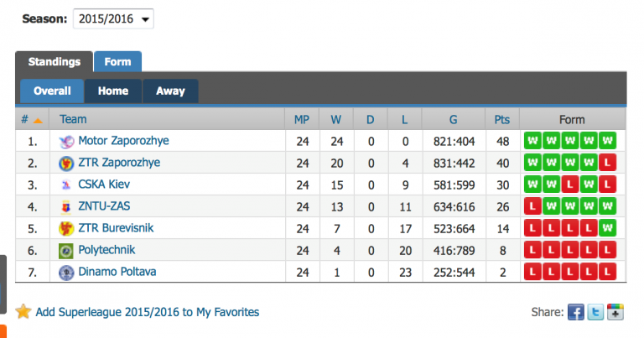This screenshot has height=338, width=644.
Task: Share standings on Facebook
Action: pyautogui.click(x=576, y=312)
